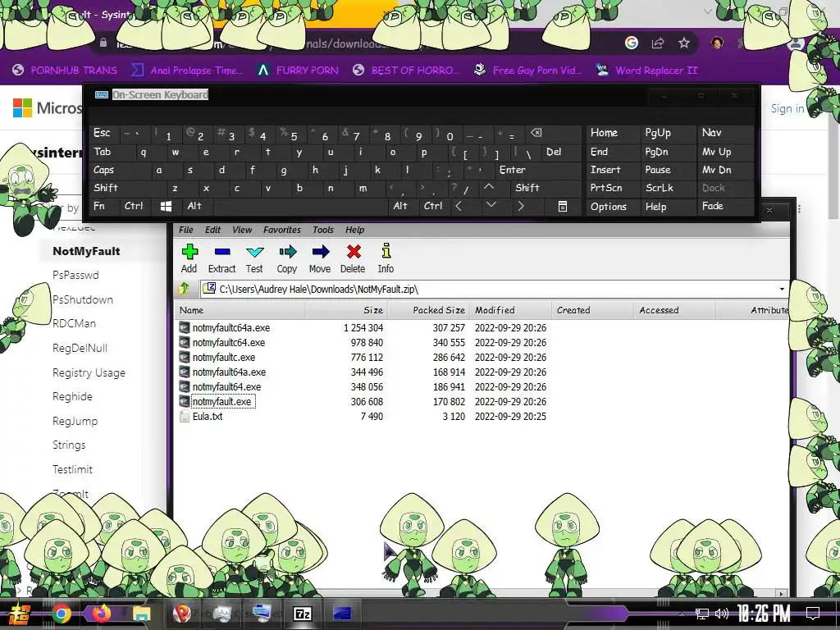Toggle left Shift key on On-Screen Keyboard
The image size is (840, 630).
pyautogui.click(x=126, y=188)
